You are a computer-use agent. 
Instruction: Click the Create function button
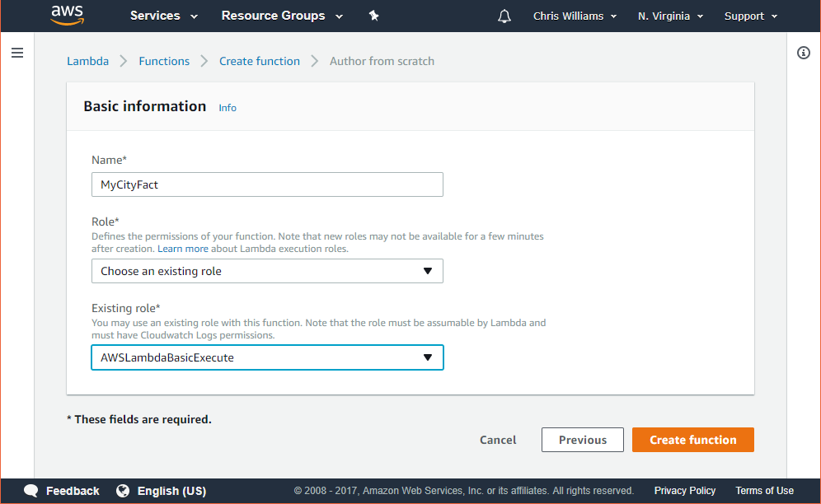click(x=692, y=440)
